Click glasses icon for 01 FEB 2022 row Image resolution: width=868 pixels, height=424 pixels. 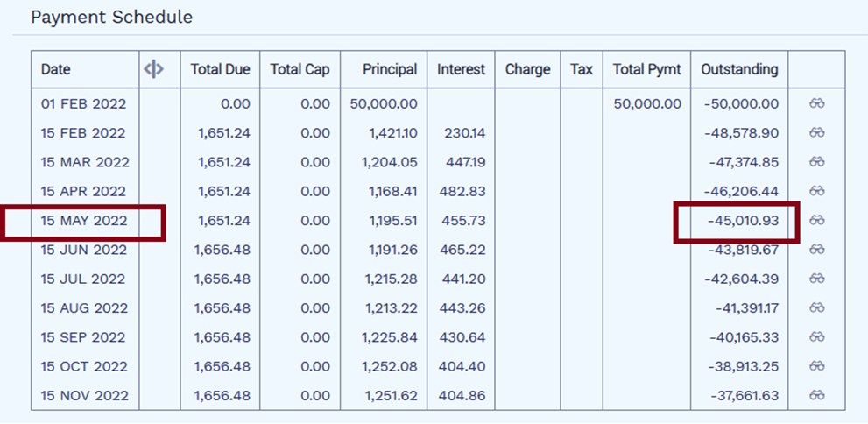tap(816, 103)
